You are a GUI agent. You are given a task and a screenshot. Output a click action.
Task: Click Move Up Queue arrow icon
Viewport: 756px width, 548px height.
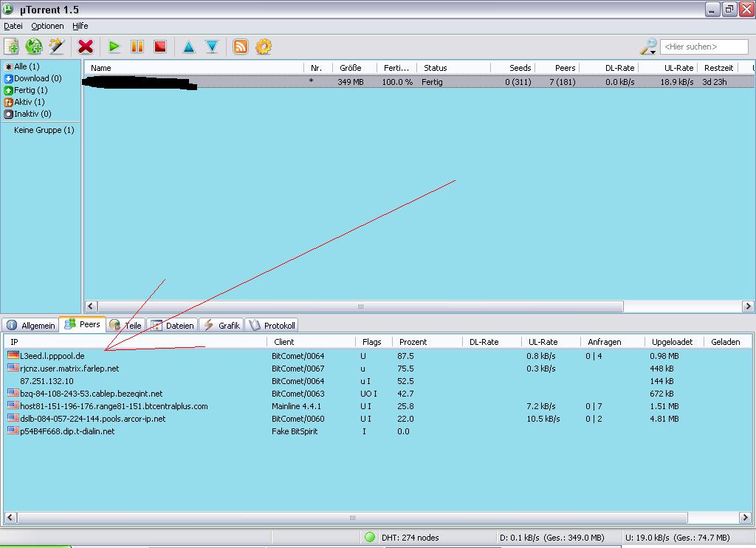pyautogui.click(x=189, y=47)
